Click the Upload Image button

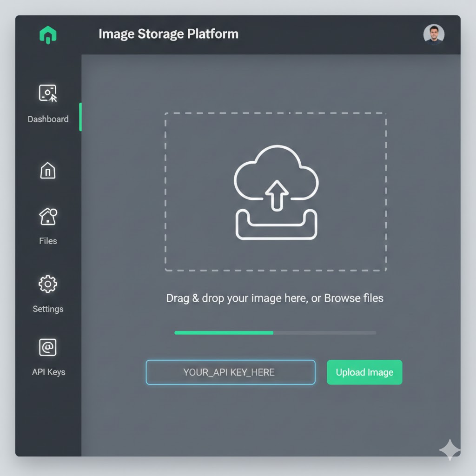point(364,372)
